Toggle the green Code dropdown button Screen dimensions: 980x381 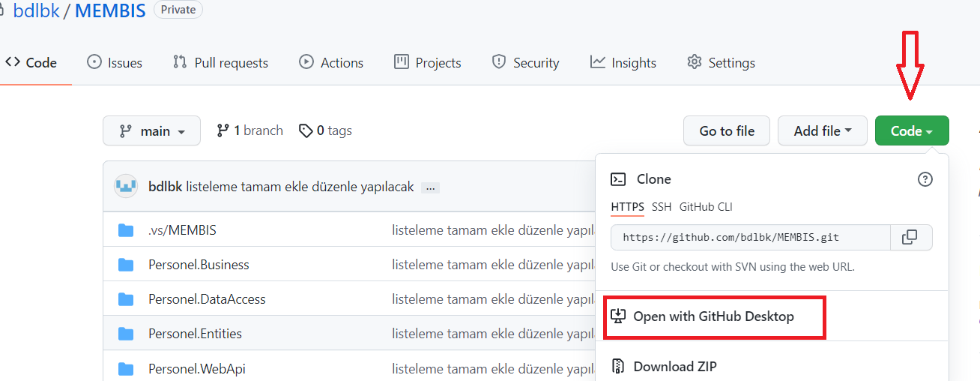point(912,130)
